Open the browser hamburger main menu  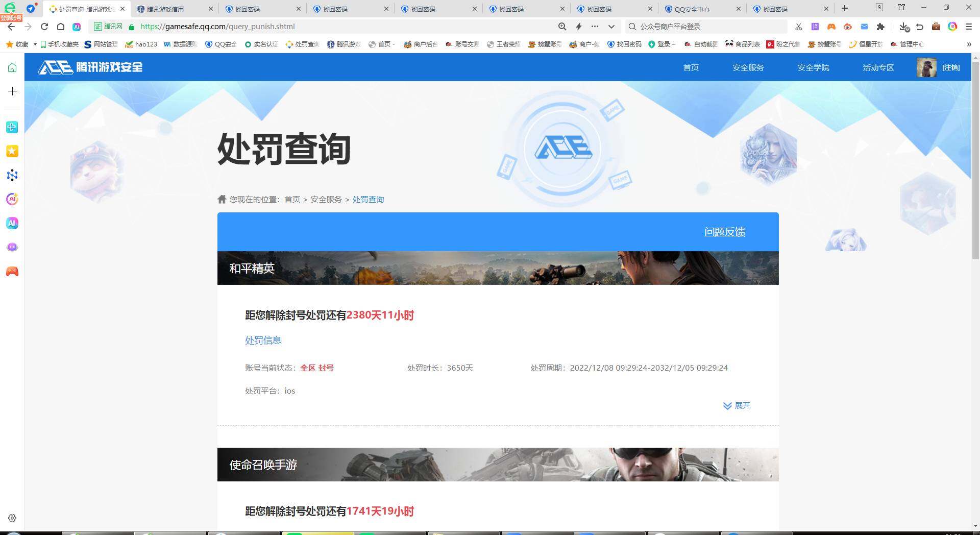969,27
